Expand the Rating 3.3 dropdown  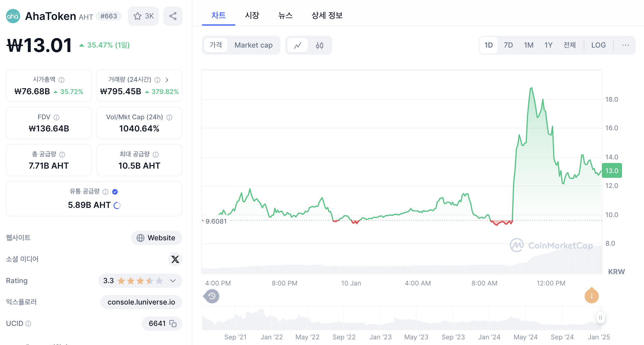point(173,281)
